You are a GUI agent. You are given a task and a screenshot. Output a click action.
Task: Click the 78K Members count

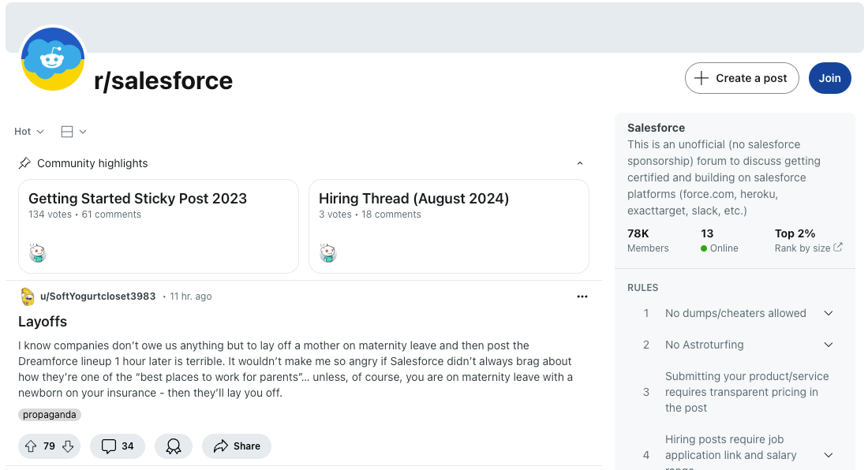[648, 241]
